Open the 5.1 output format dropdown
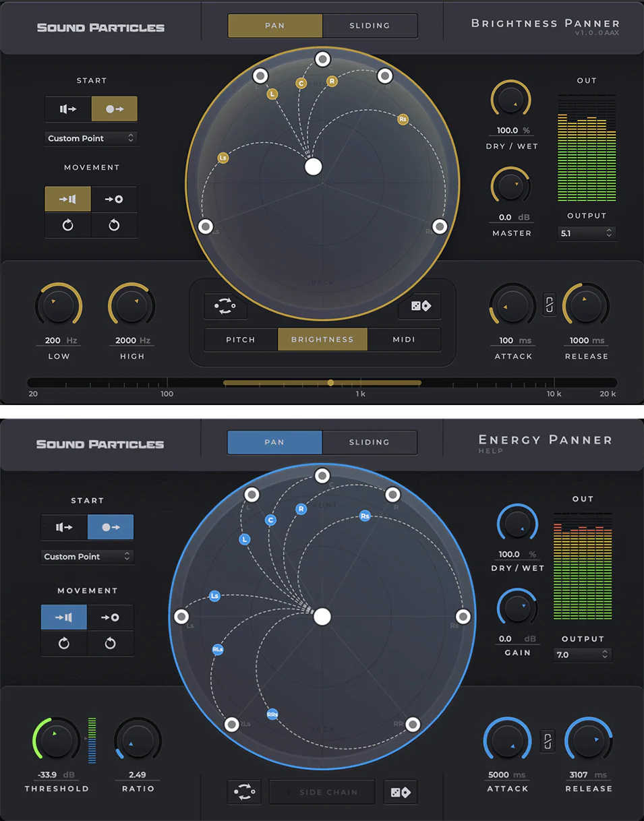This screenshot has width=644, height=821. click(587, 233)
